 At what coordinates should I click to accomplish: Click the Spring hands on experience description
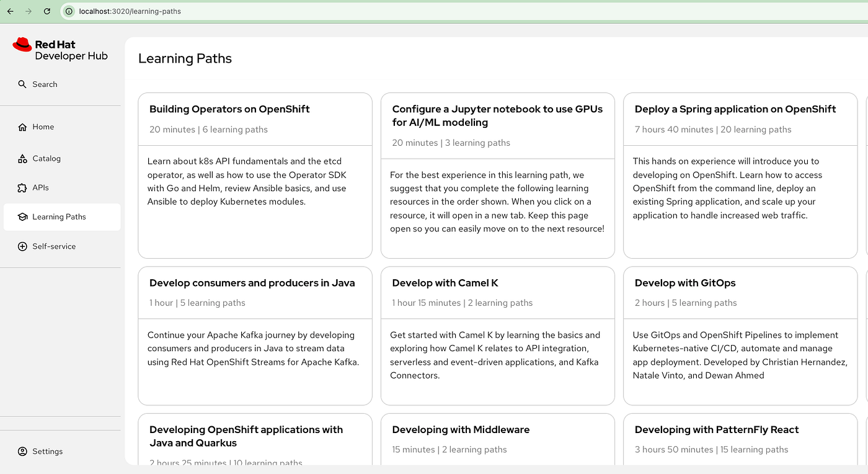tap(728, 188)
